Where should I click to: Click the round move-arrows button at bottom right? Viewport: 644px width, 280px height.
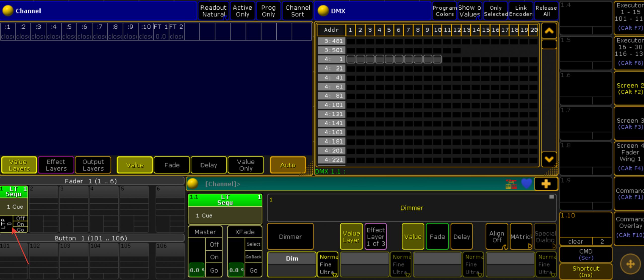(x=630, y=264)
